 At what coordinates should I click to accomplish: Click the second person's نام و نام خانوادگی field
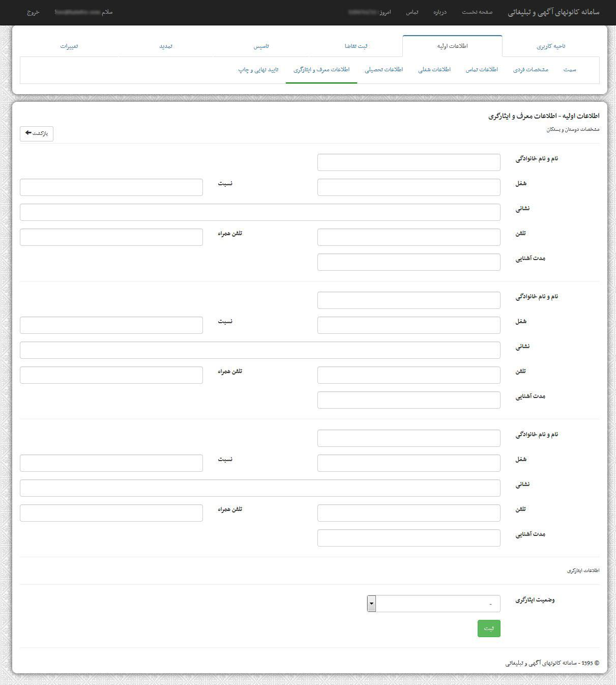(409, 300)
